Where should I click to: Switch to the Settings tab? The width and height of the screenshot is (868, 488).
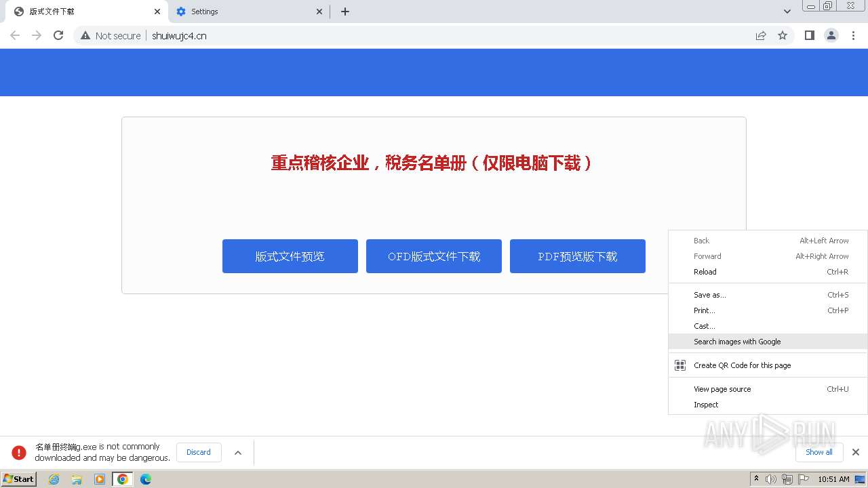[x=248, y=12]
